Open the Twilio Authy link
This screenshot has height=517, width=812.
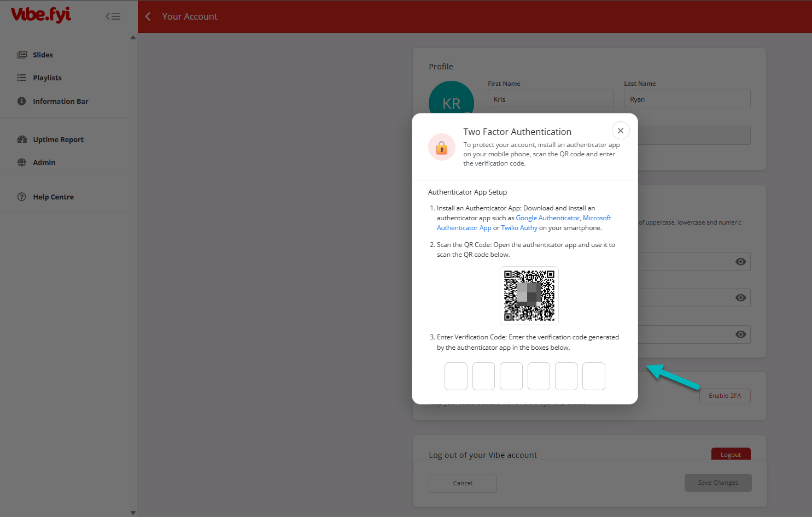coord(519,228)
